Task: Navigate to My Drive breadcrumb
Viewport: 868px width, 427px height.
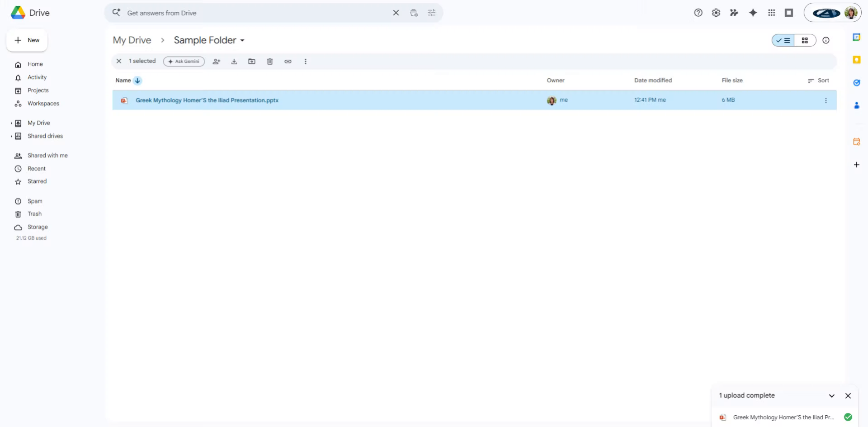Action: point(132,40)
